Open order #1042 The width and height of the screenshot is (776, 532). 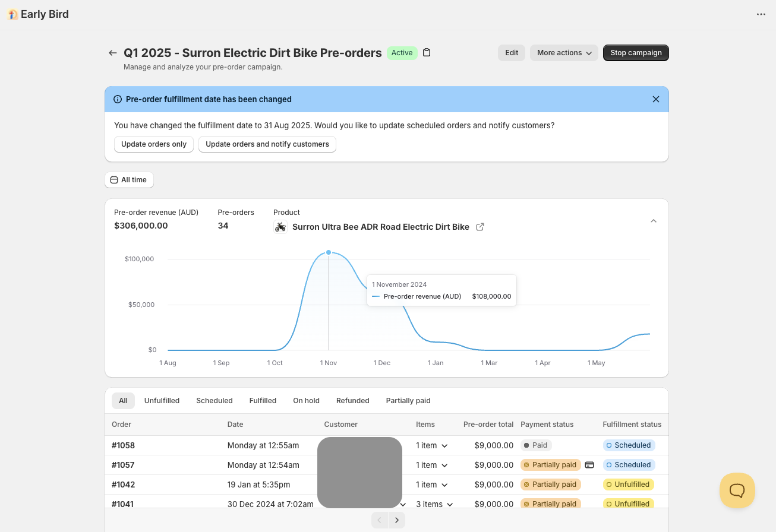click(124, 484)
